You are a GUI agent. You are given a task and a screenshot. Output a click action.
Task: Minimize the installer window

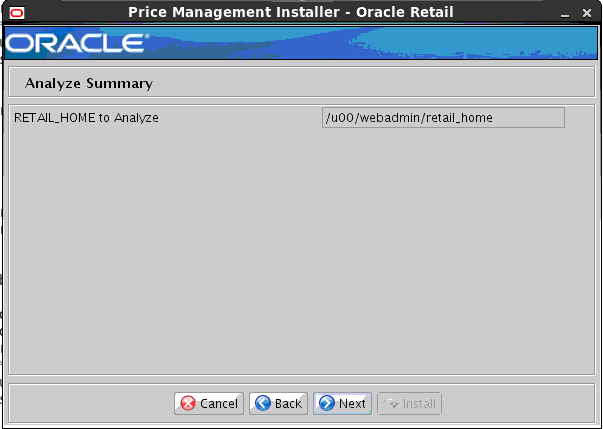565,14
